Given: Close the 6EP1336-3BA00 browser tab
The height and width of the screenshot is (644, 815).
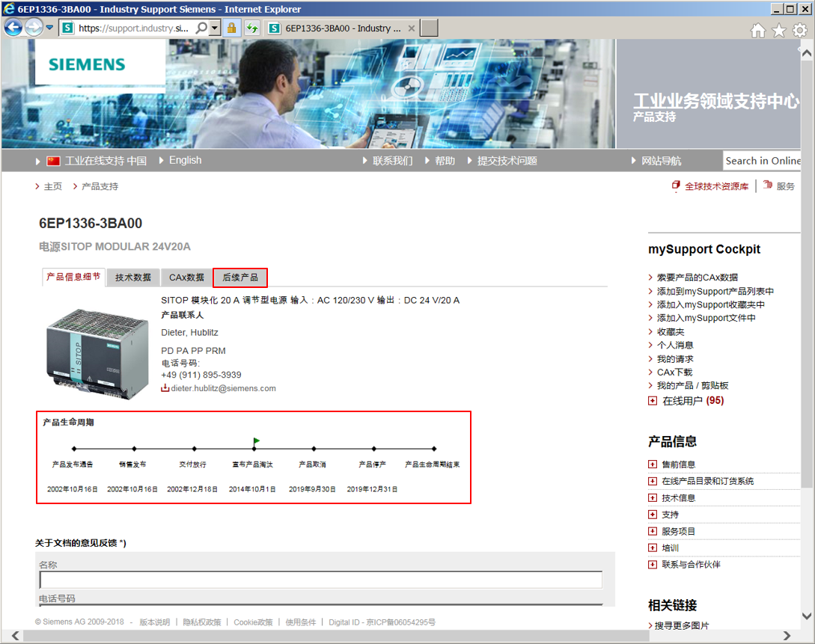Looking at the screenshot, I should coord(412,28).
